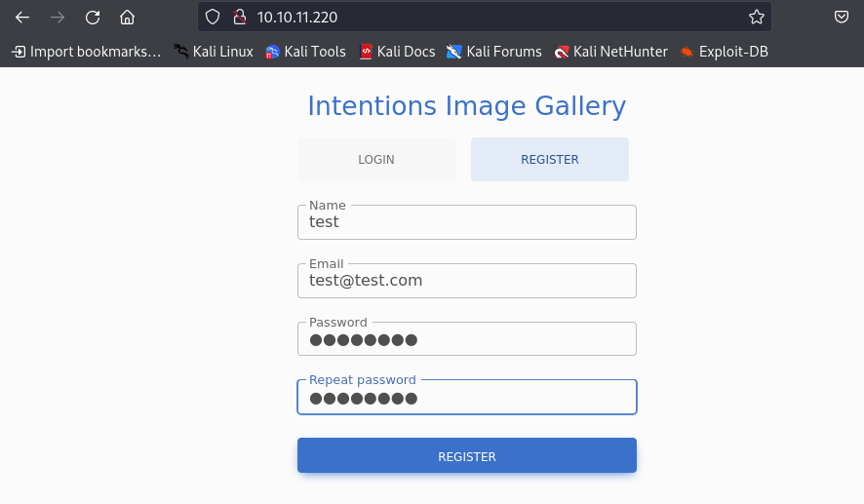864x504 pixels.
Task: Click the browser back arrow
Action: [x=22, y=18]
